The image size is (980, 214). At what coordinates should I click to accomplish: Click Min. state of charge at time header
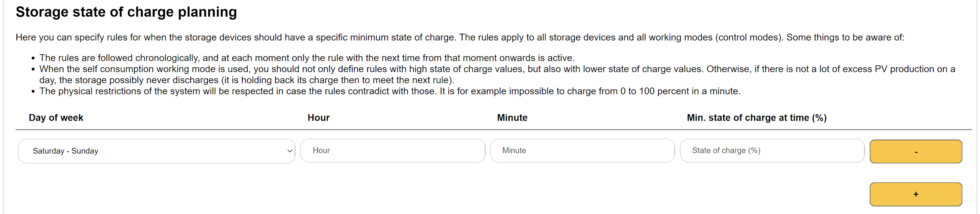coord(756,118)
